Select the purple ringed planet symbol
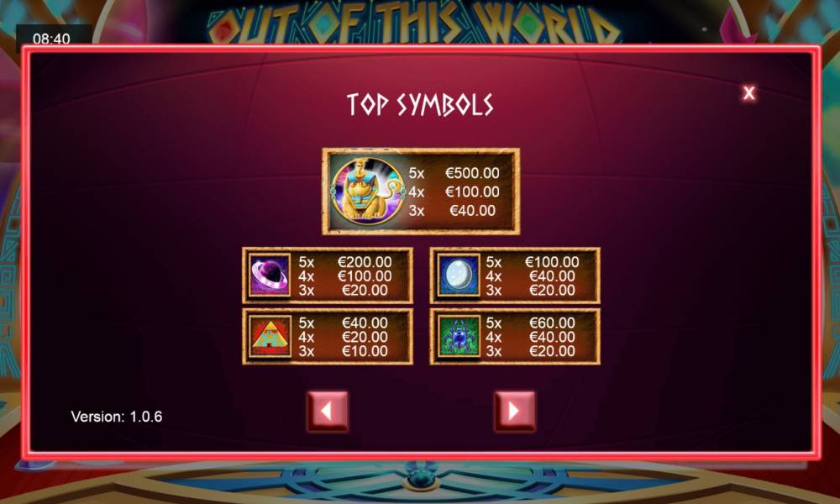This screenshot has height=504, width=840. coord(270,276)
